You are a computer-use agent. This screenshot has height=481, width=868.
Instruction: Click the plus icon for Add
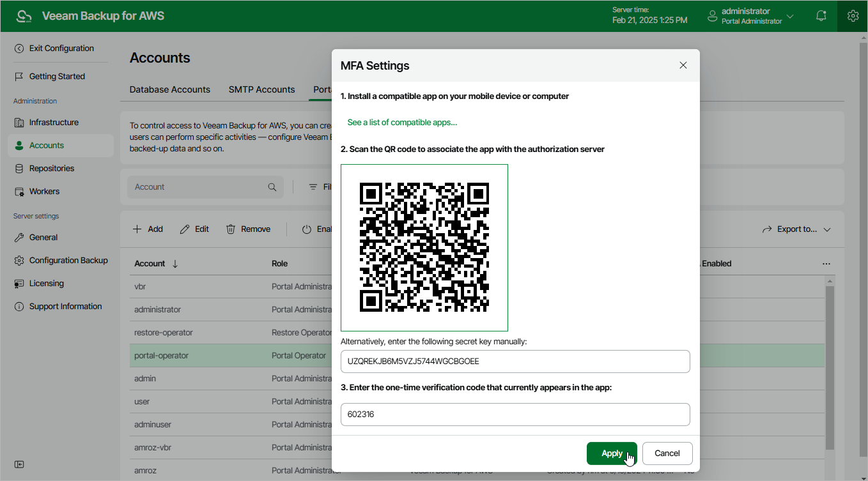click(137, 229)
